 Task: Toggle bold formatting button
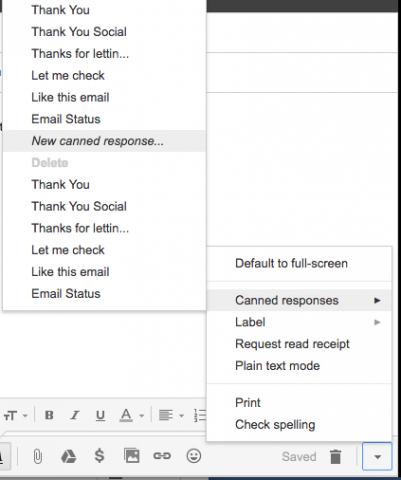coord(49,415)
